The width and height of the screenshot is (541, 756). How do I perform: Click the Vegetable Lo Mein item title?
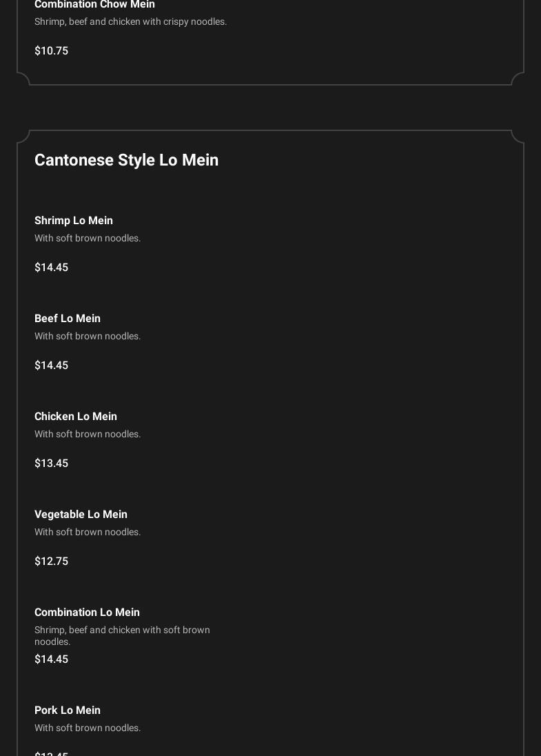click(81, 515)
